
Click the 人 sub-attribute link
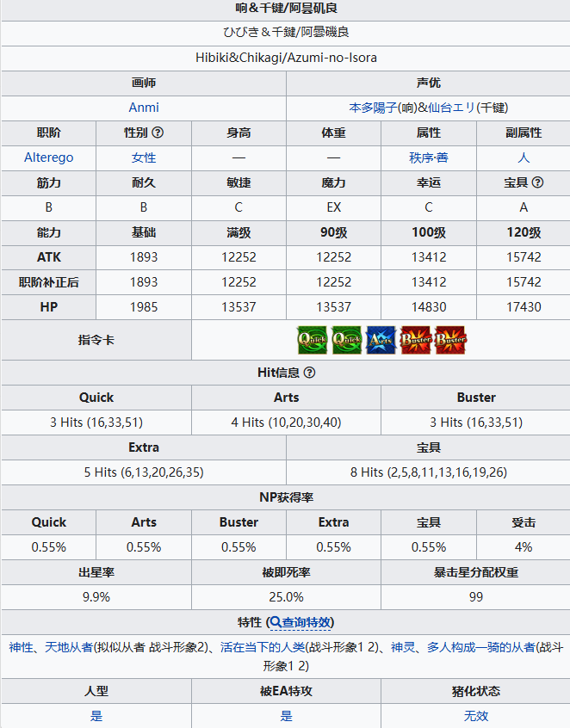point(524,157)
